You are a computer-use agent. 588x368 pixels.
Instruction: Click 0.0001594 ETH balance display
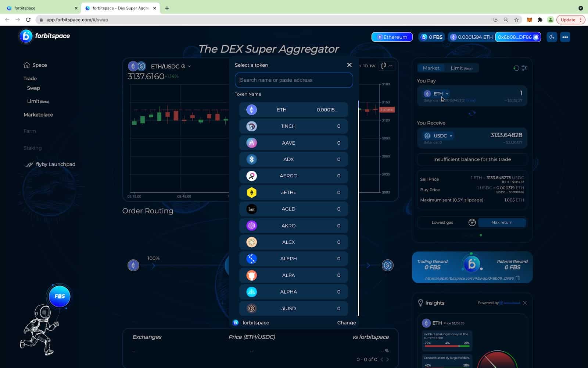click(472, 37)
